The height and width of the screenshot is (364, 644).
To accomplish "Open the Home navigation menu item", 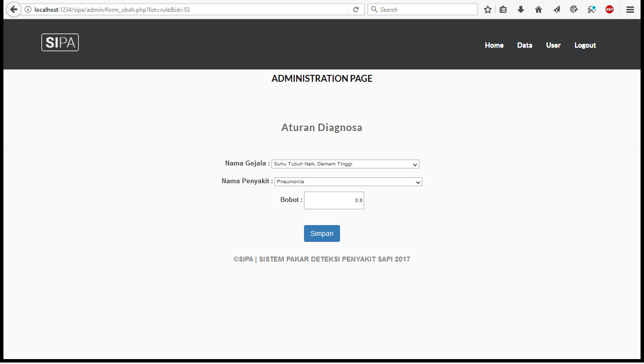I will (x=494, y=45).
